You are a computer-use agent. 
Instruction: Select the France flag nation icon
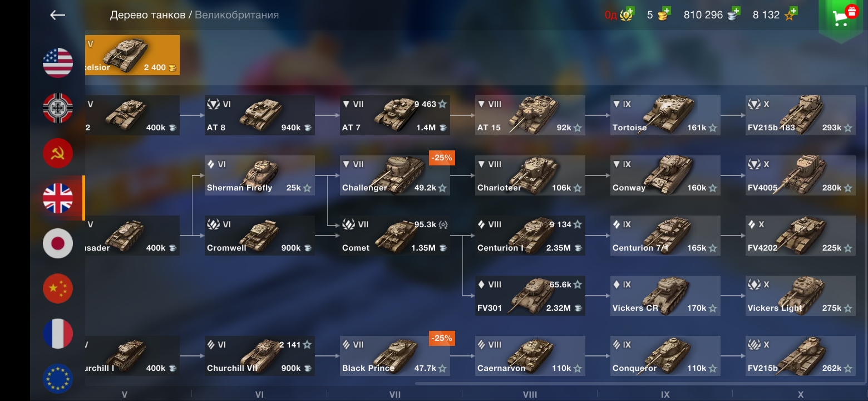click(58, 334)
